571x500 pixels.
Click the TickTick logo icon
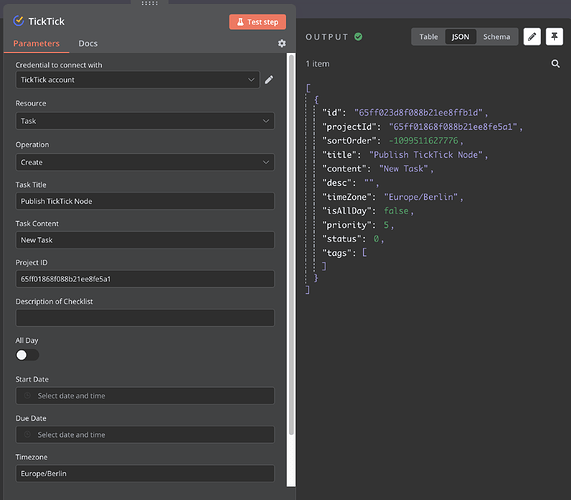click(x=19, y=21)
